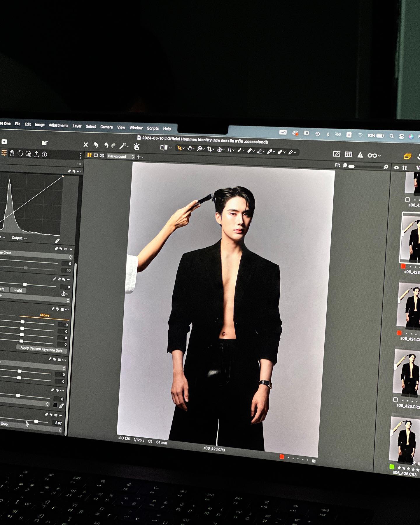The height and width of the screenshot is (525, 420).
Task: Open the Export upload tool tab
Action: [x=36, y=154]
